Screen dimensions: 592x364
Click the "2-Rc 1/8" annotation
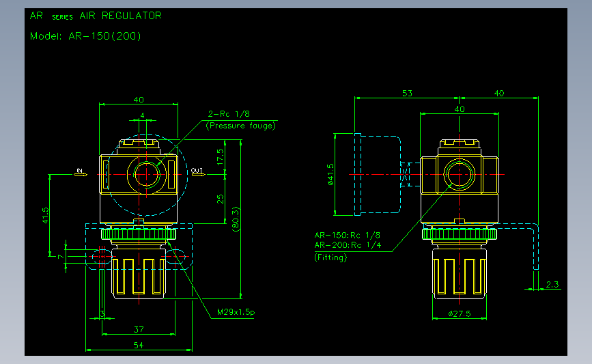tap(229, 113)
